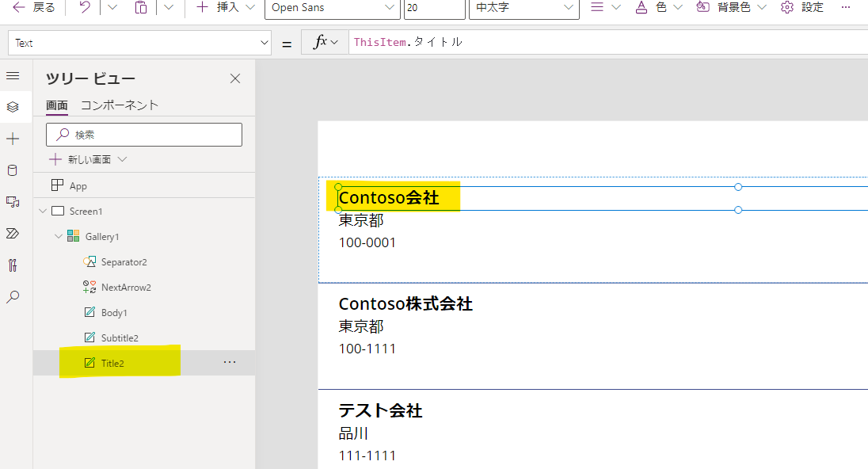868x469 pixels.
Task: Click the Contoso会社 title label on canvas
Action: coord(389,198)
